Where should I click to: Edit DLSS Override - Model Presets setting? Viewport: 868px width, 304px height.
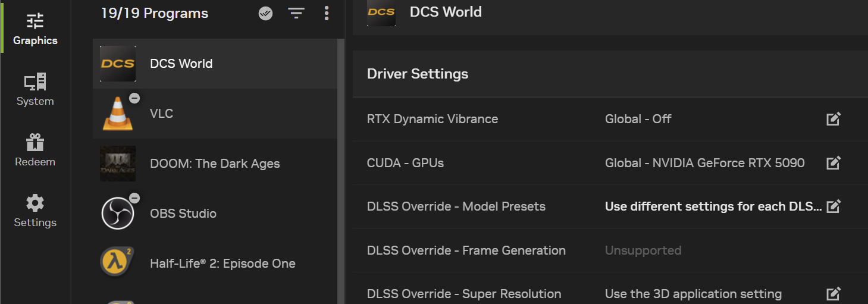(833, 206)
